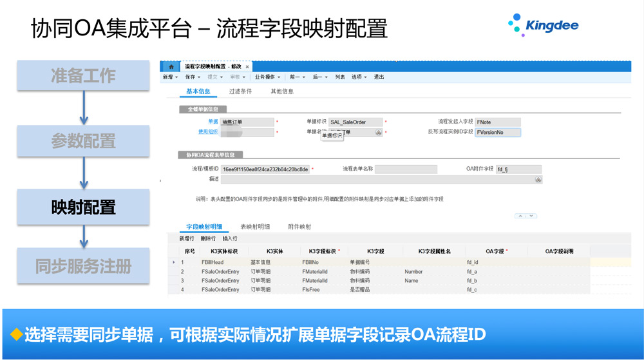The image size is (644, 360).
Task: Close the 流程字段映射配置 - 修改 tab
Action: pos(247,66)
